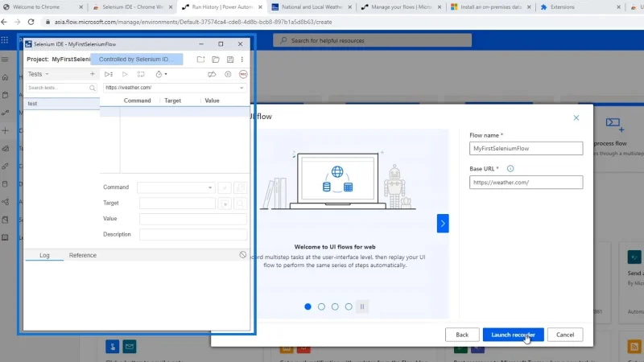Image resolution: width=644 pixels, height=362 pixels.
Task: Toggle disable breakpoints icon
Action: pyautogui.click(x=212, y=74)
